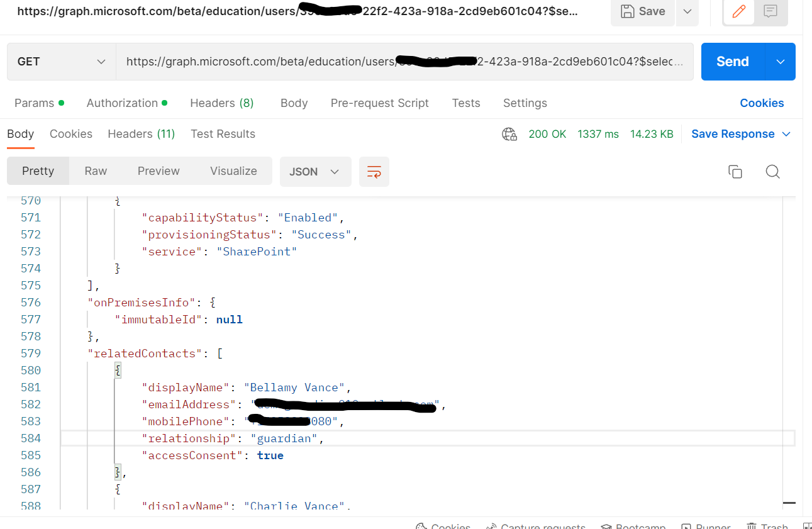Open the Runner from the bottom bar
This screenshot has width=812, height=529.
tap(706, 526)
